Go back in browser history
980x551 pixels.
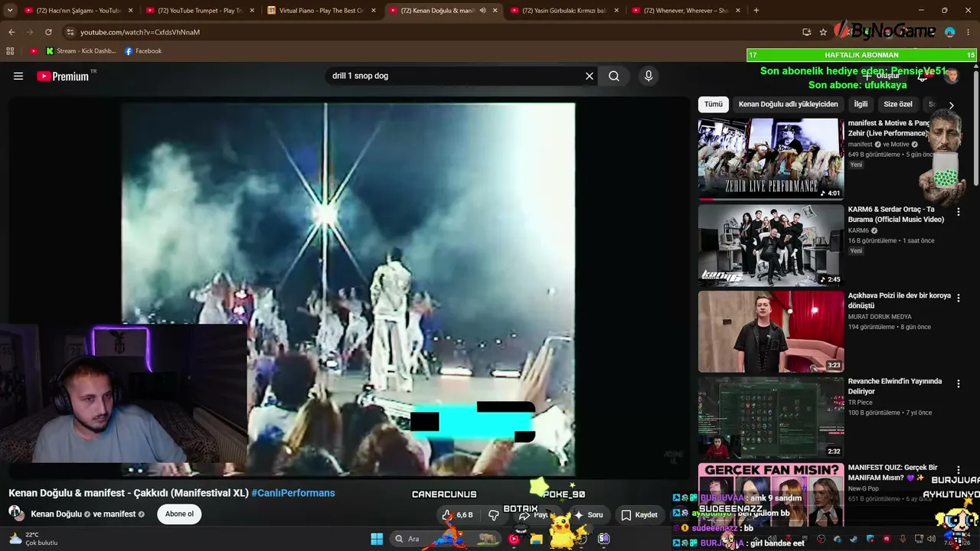(11, 32)
